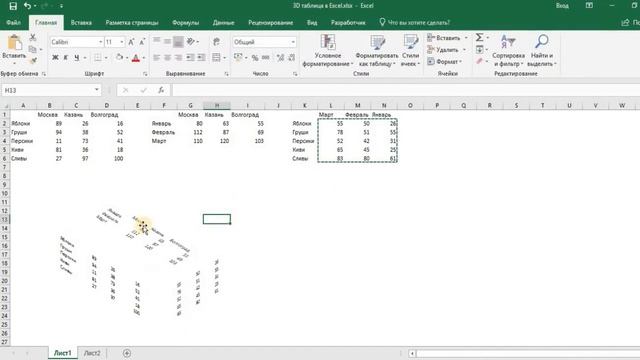This screenshot has width=640, height=360.
Task: Expand the Общий number format dropdown
Action: 293,42
